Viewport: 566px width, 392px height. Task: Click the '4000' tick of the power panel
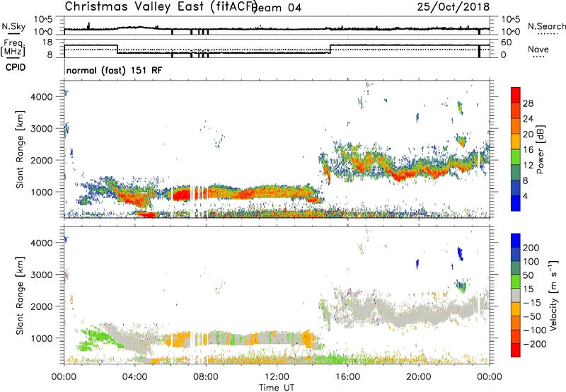point(42,97)
